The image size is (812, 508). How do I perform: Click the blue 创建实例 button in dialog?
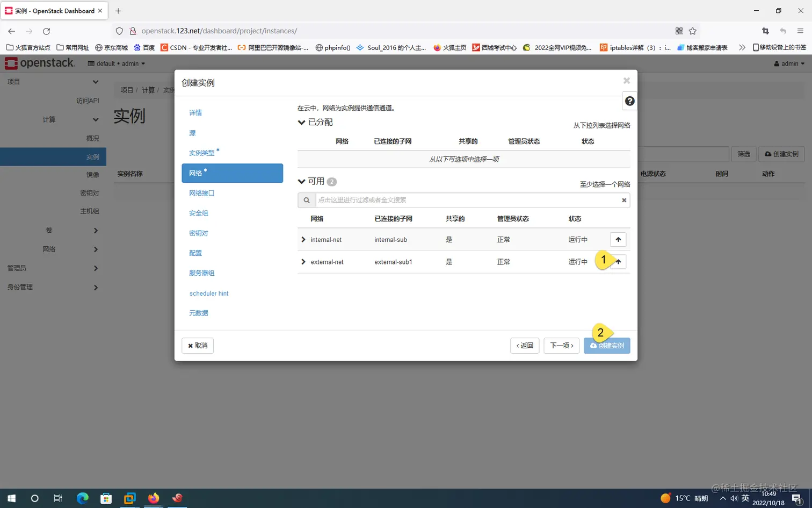(607, 346)
